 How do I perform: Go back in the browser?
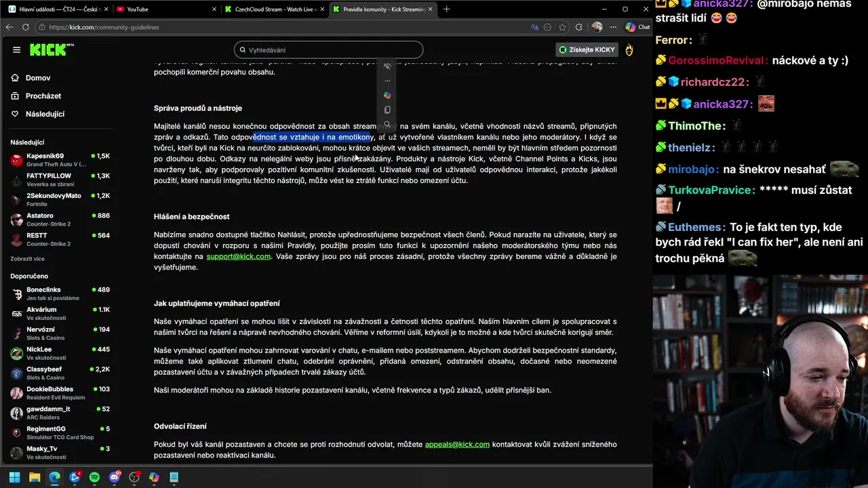(9, 27)
